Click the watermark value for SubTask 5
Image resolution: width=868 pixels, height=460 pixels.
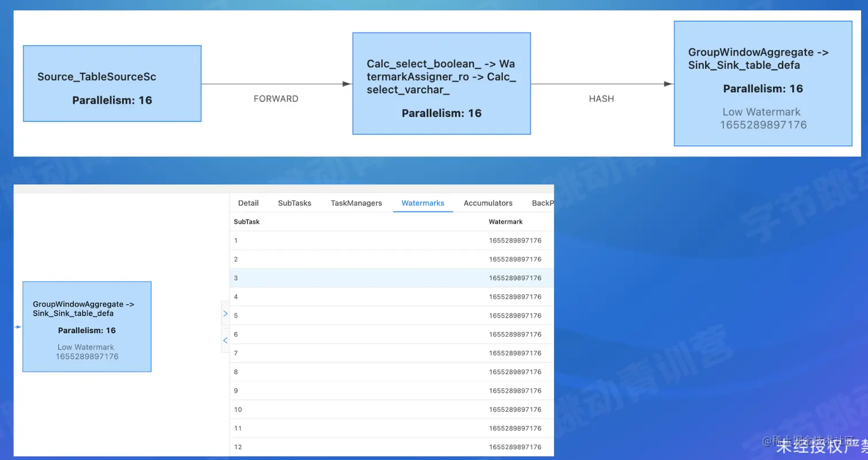coord(515,315)
